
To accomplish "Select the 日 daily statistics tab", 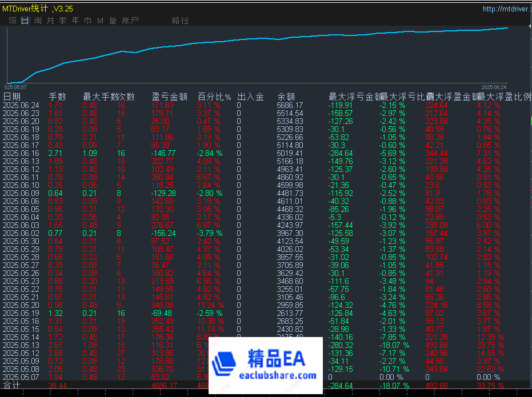I will [25, 21].
